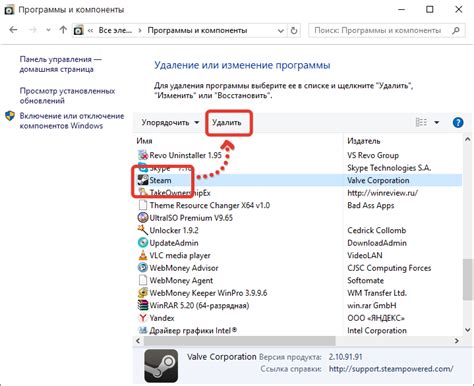Select UpdateAdmin entry
Viewport: 474px width, 386px height.
174,243
